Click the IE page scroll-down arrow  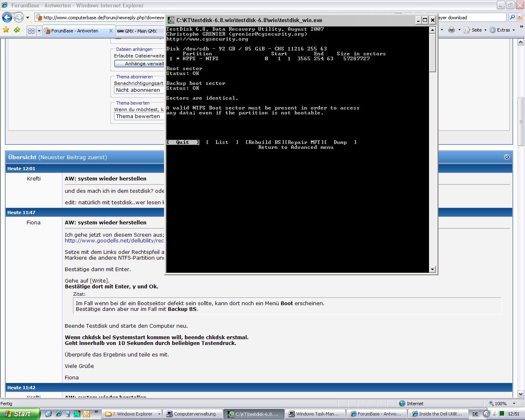pos(521,394)
